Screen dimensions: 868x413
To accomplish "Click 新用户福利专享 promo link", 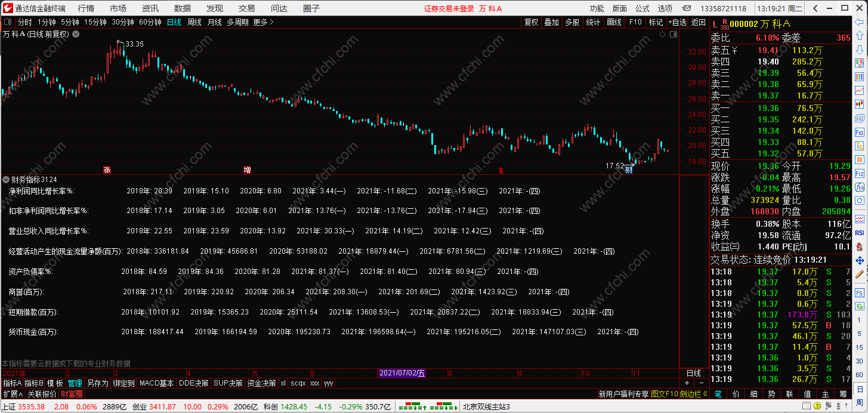I will point(623,394).
